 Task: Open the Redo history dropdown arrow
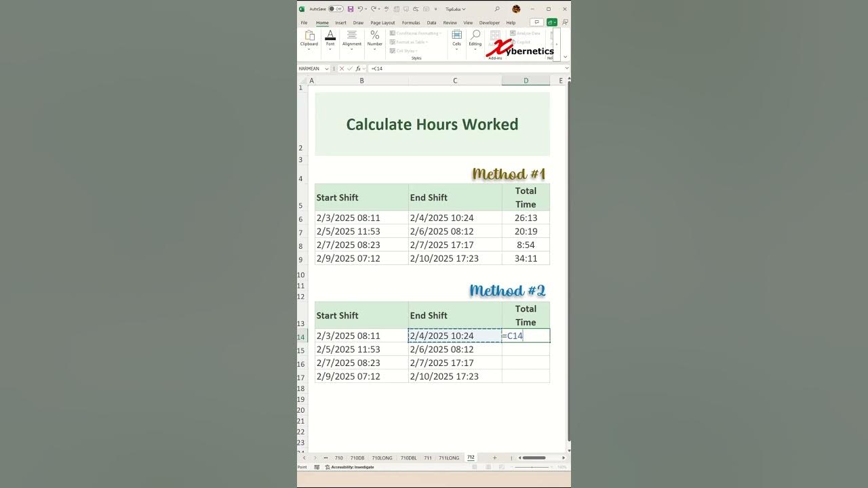379,9
